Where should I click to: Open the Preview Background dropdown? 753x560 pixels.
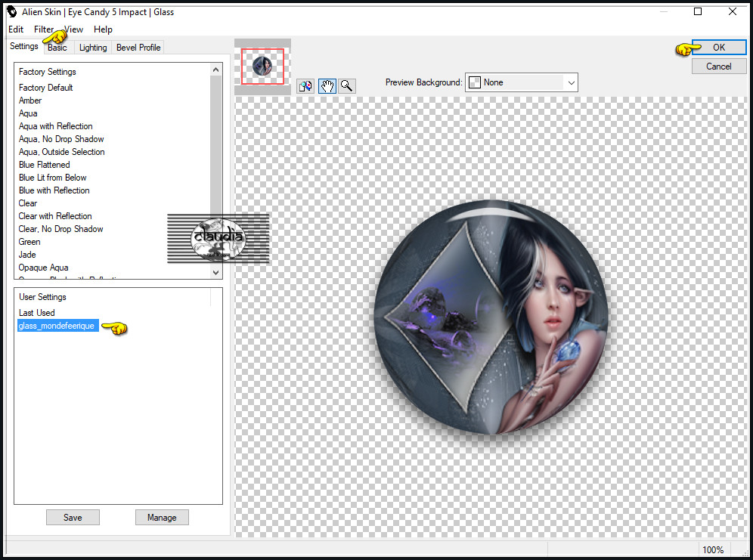click(x=521, y=82)
